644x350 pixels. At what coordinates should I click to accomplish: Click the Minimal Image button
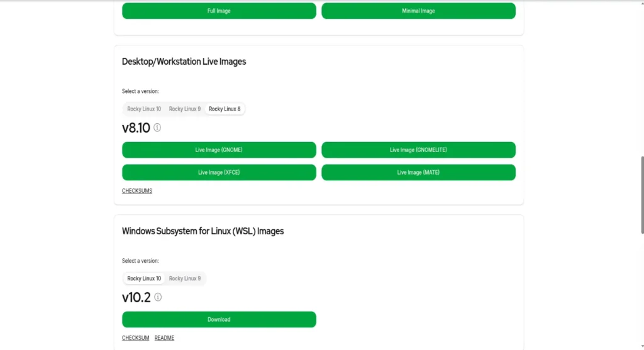pos(418,11)
